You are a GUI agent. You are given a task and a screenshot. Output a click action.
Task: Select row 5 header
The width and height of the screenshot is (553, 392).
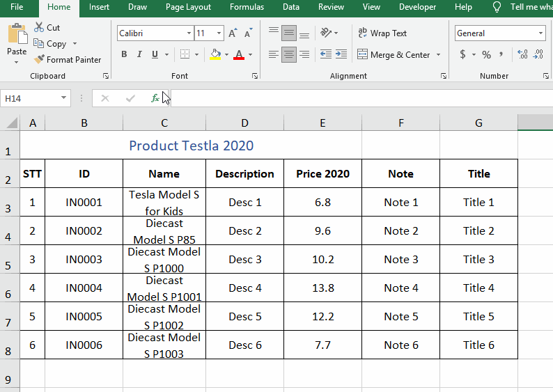pyautogui.click(x=8, y=260)
